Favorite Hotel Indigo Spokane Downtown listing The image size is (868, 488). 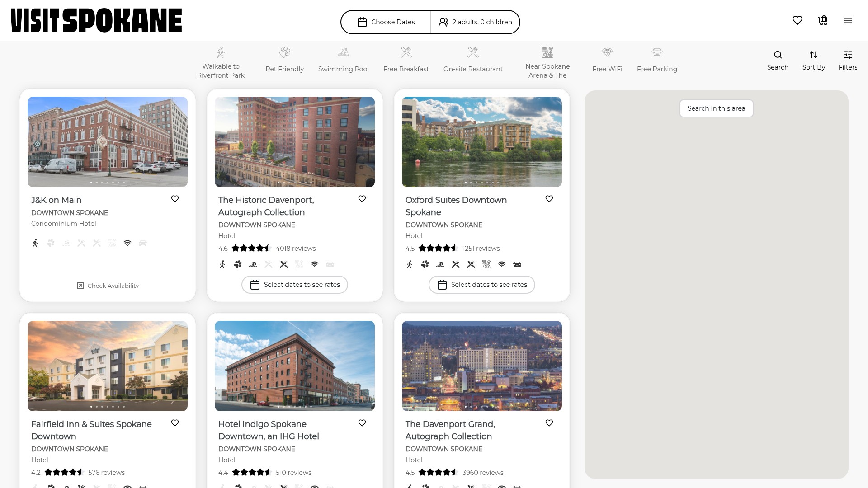coord(362,423)
